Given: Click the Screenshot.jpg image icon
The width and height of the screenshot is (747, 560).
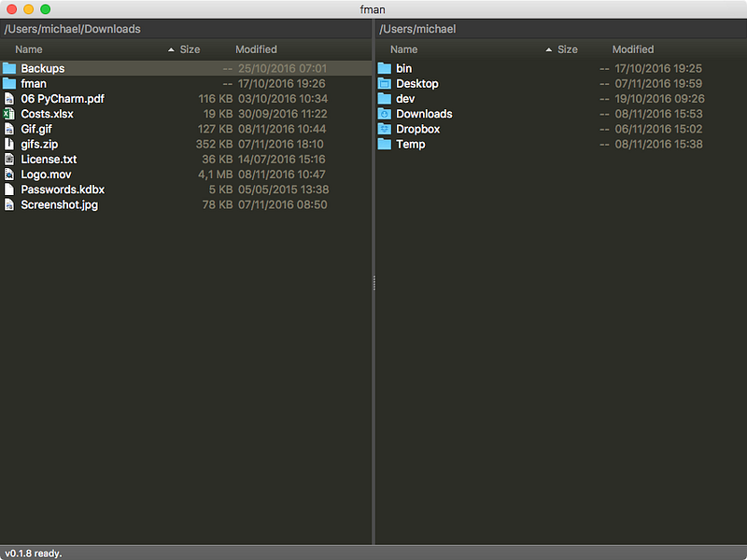Looking at the screenshot, I should tap(9, 204).
